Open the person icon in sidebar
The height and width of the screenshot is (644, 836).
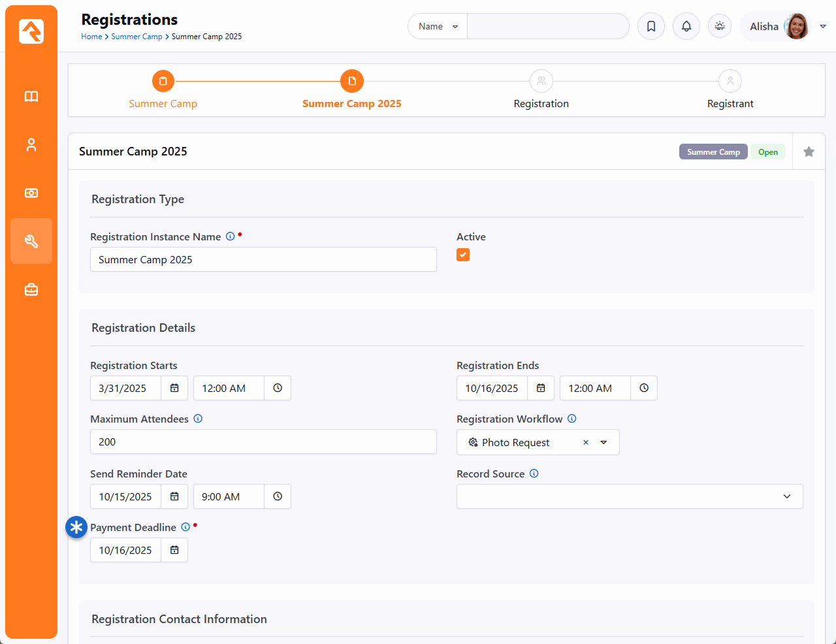pos(31,145)
